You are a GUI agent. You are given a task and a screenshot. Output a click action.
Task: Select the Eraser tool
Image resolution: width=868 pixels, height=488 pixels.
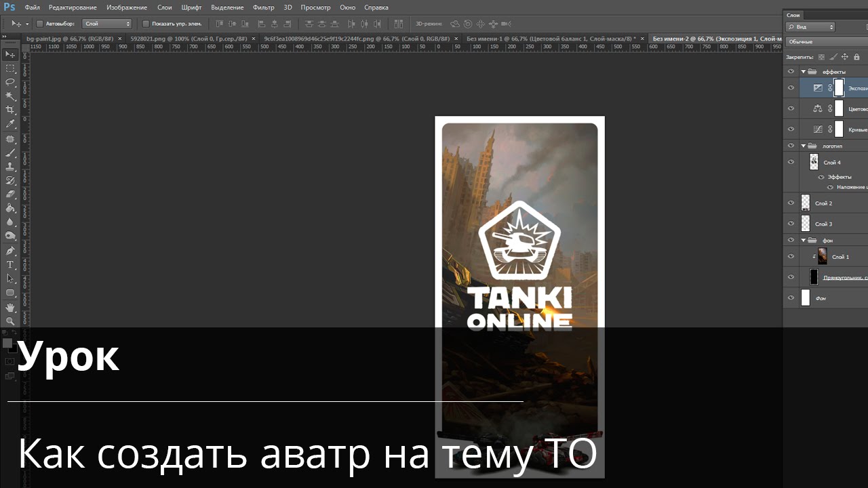tap(10, 194)
